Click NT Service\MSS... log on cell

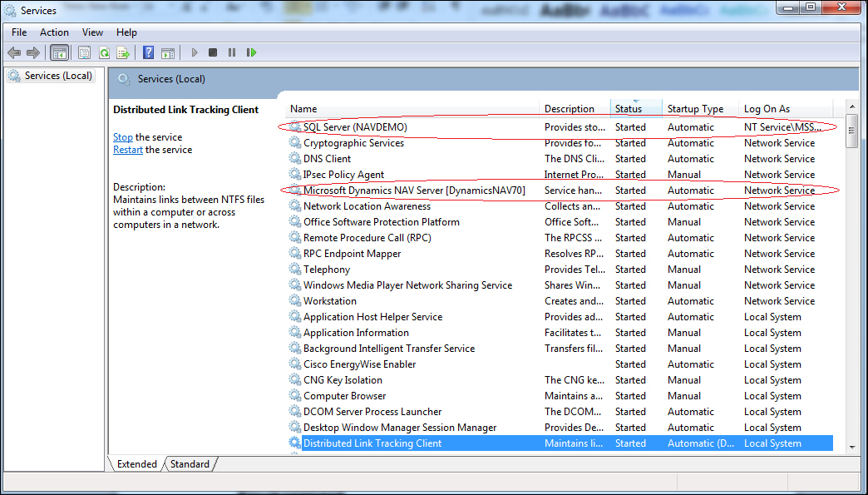click(782, 126)
